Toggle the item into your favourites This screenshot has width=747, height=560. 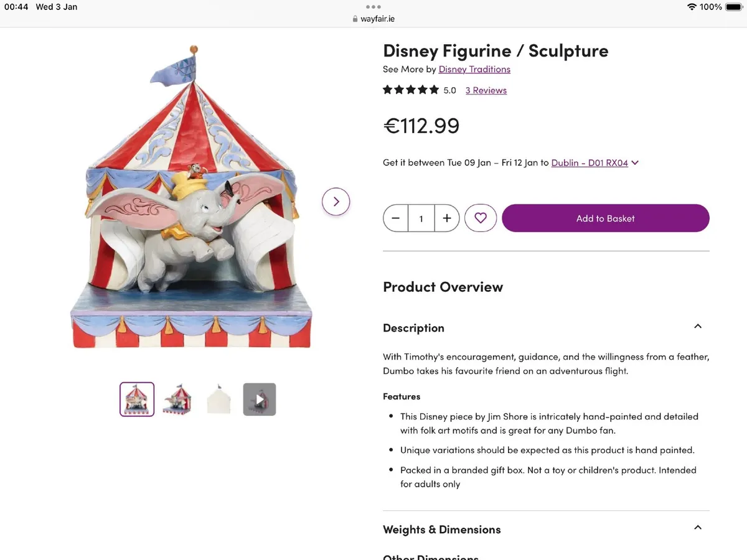point(481,218)
